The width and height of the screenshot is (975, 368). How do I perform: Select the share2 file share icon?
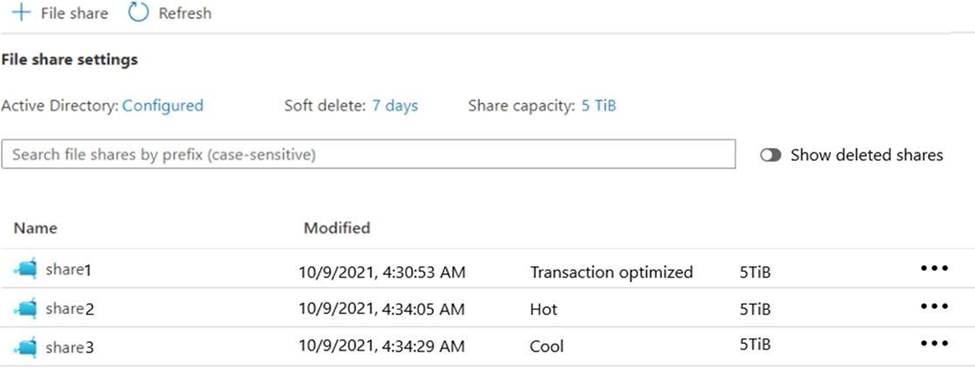[x=25, y=308]
